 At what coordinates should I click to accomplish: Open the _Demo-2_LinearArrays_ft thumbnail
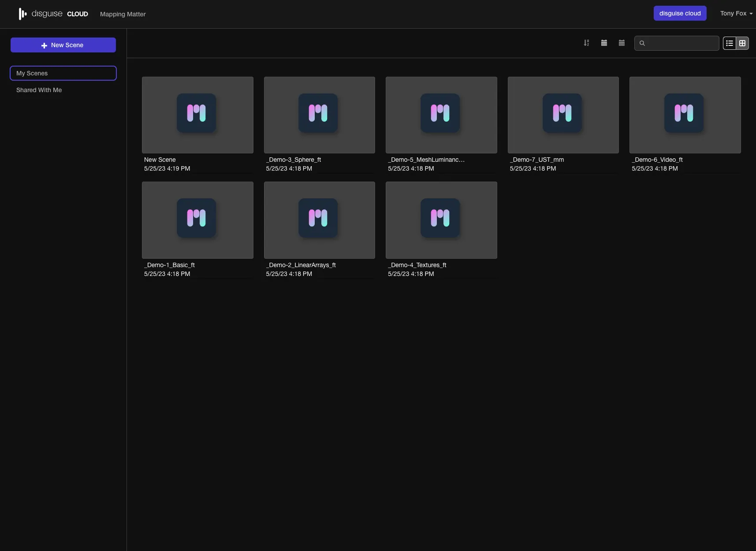[319, 220]
